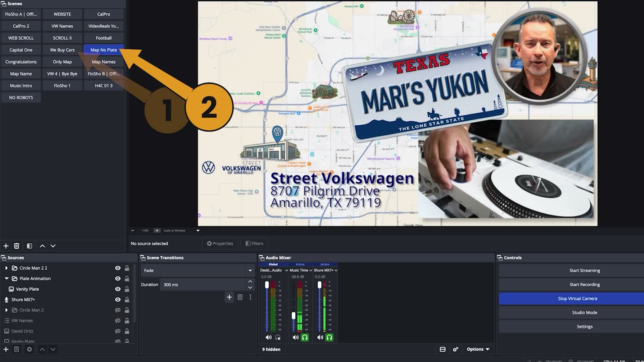
Task: Show the hidden Circle Man 2 source
Action: 118,310
